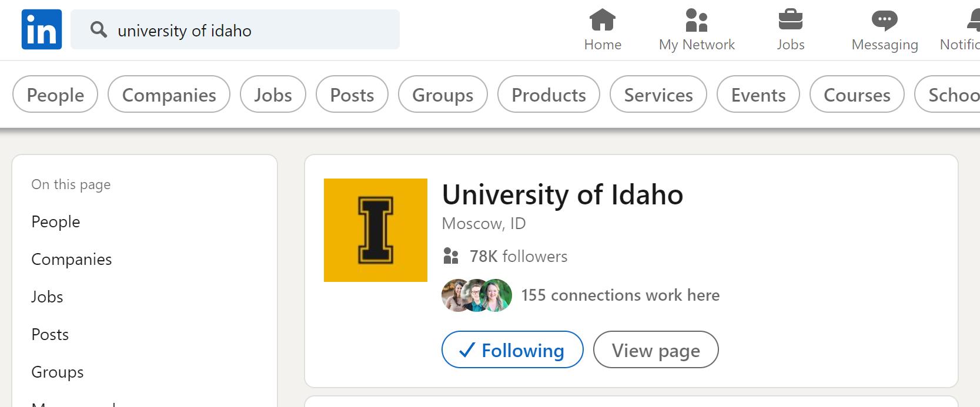Jump to Jobs in sidebar navigation

click(47, 297)
